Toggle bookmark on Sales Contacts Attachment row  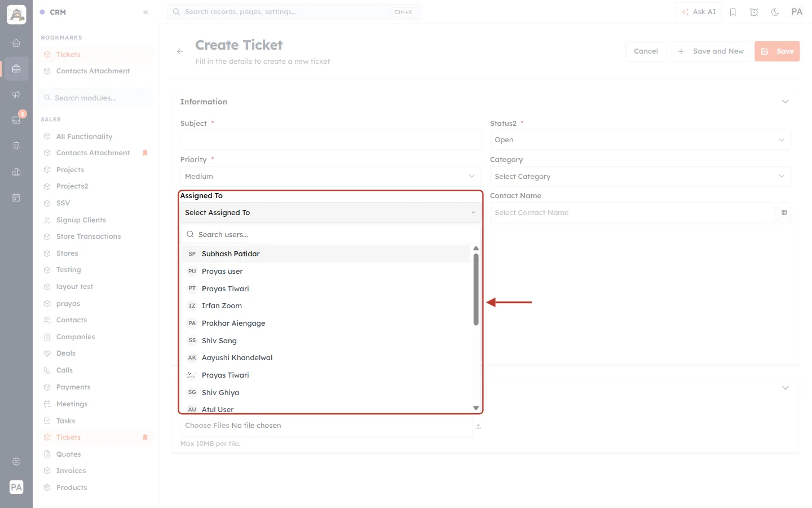point(145,153)
